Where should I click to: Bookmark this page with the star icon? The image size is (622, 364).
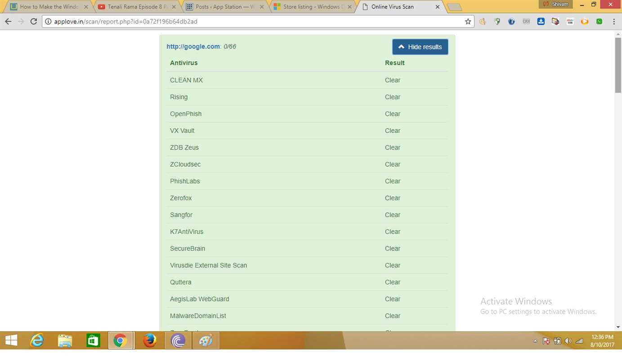tap(468, 21)
